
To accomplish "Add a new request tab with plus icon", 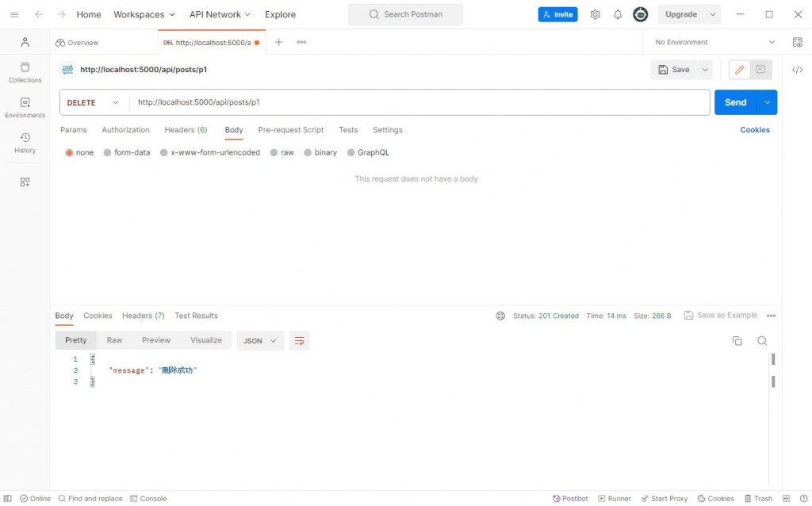I will pos(278,42).
